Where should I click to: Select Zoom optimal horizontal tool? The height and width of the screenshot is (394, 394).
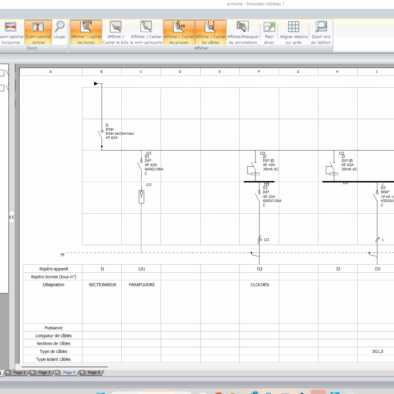11,32
